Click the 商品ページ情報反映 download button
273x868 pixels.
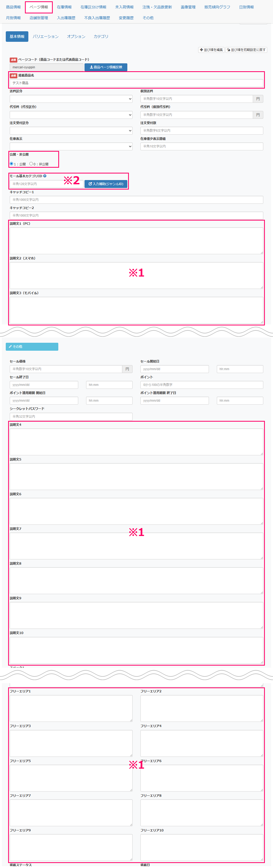[106, 67]
